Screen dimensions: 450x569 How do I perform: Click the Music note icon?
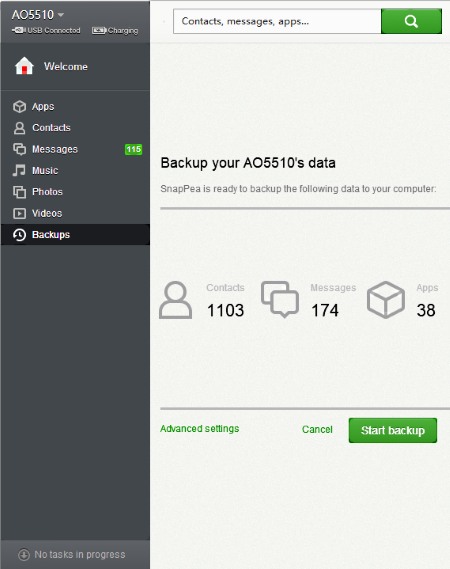point(19,170)
